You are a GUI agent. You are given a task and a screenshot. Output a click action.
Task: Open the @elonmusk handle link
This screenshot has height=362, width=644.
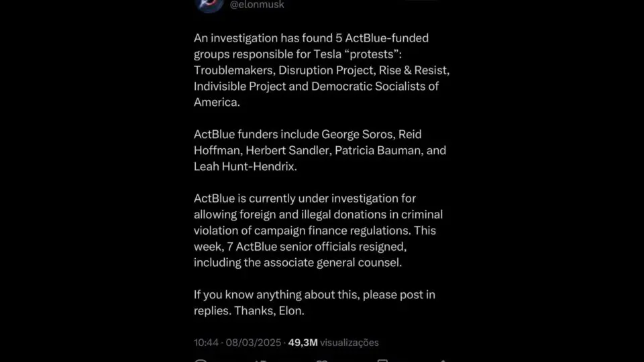(x=257, y=5)
